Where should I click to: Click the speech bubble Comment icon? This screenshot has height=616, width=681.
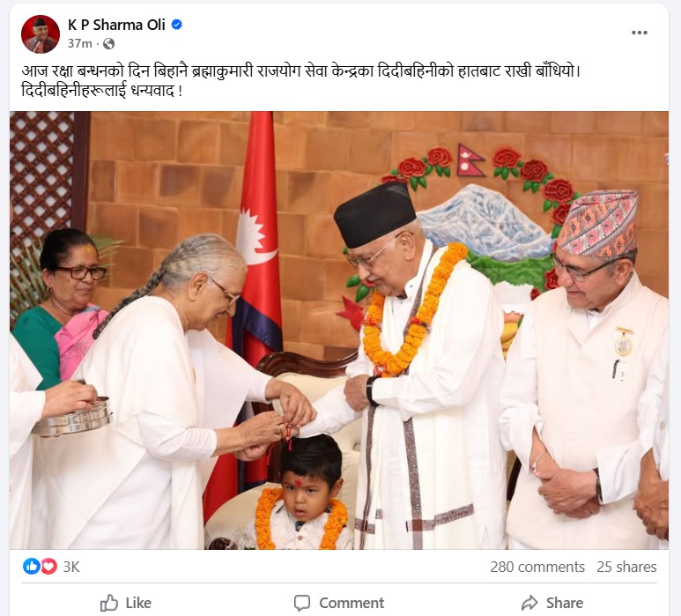pyautogui.click(x=302, y=603)
